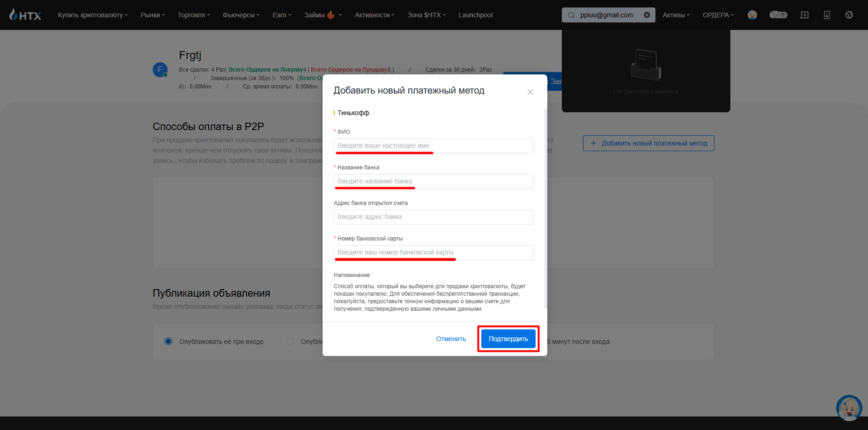Click the 'Нет доступного контента' text
Screen dimensions: 868x430
pyautogui.click(x=646, y=92)
